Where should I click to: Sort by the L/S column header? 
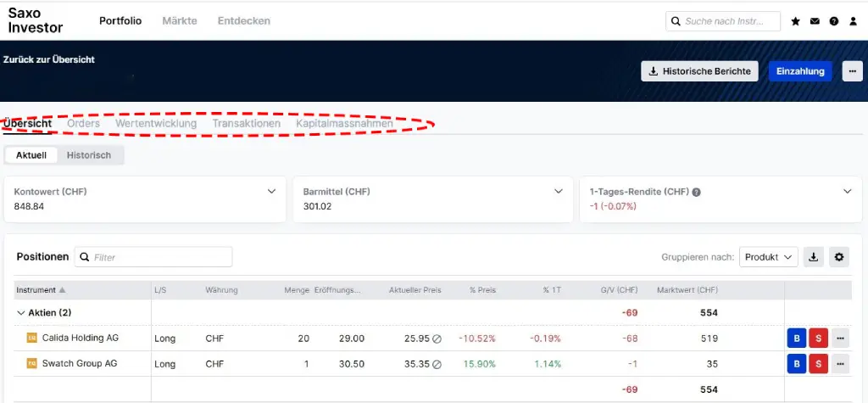pyautogui.click(x=160, y=290)
